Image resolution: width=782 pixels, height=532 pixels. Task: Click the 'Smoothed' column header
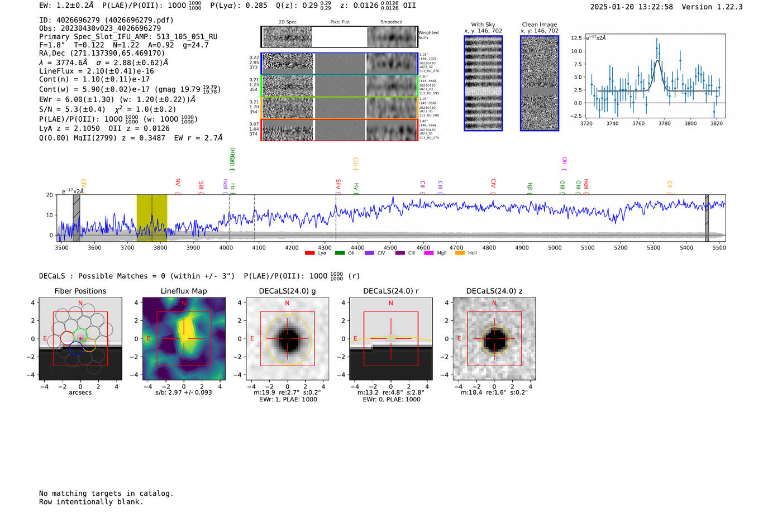point(391,22)
